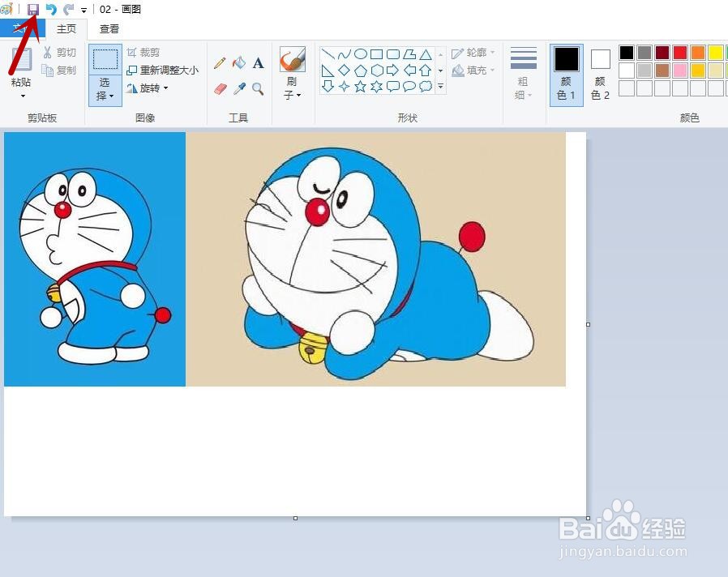Open the 轮廓 (Outline) dropdown
This screenshot has width=728, height=577.
[473, 51]
